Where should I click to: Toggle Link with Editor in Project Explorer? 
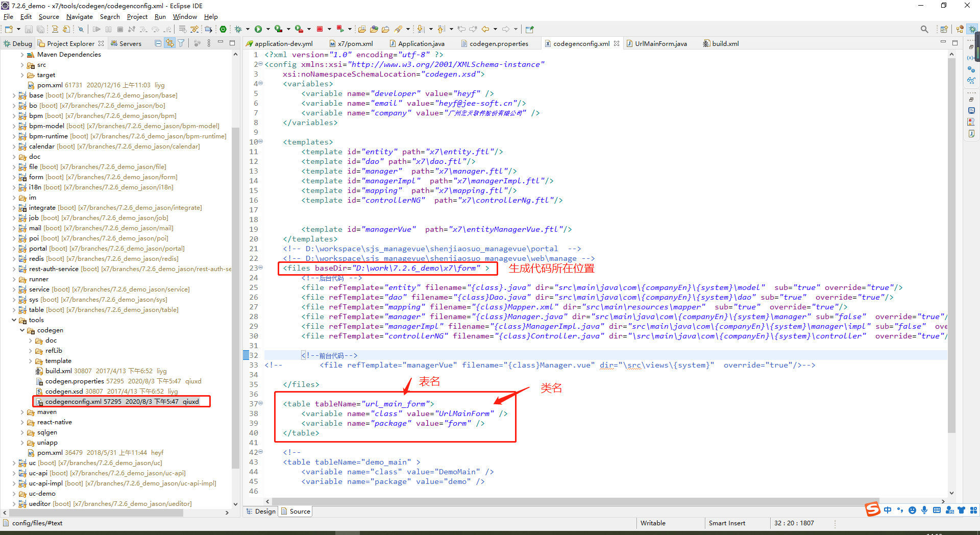(169, 43)
